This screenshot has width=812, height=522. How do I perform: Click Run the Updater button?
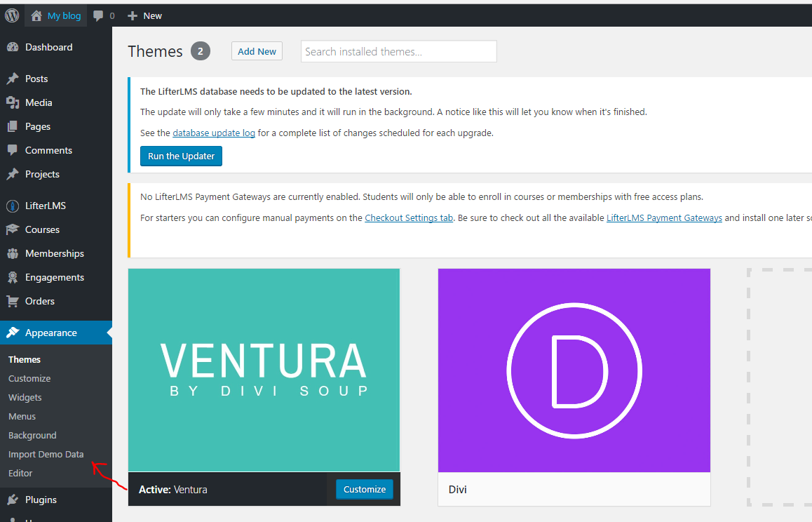[181, 156]
